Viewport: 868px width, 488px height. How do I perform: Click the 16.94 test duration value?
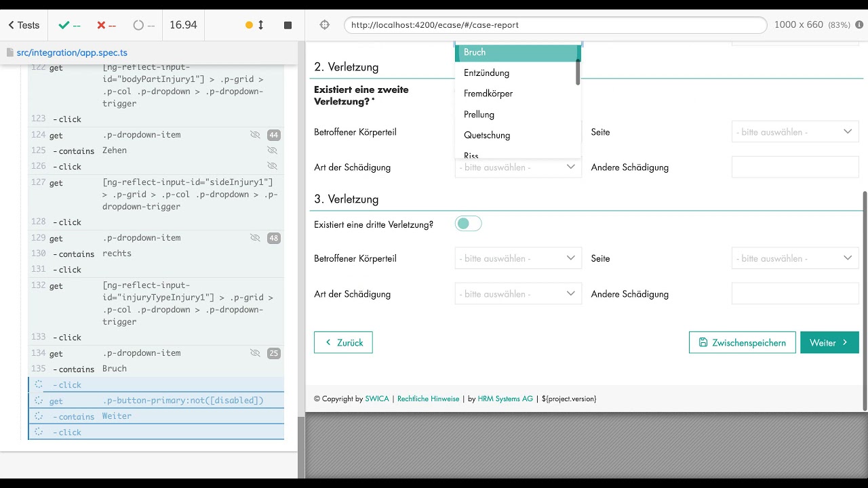(x=183, y=25)
